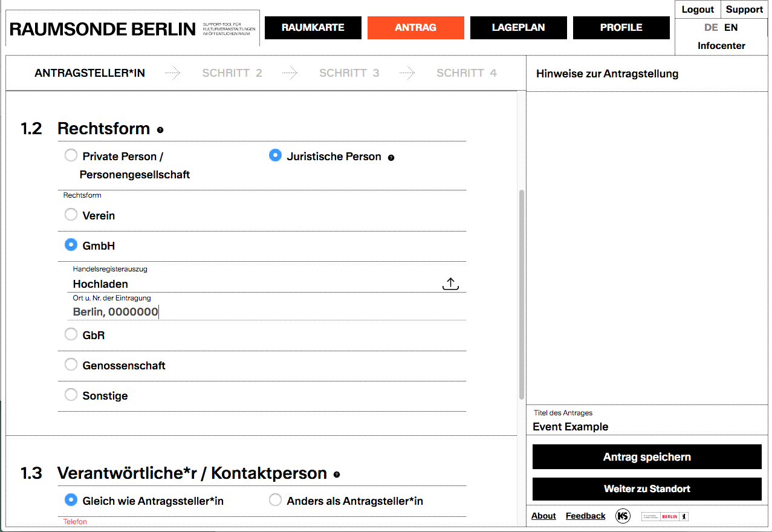The height and width of the screenshot is (532, 772).
Task: Open the Infocenter link
Action: pyautogui.click(x=721, y=46)
